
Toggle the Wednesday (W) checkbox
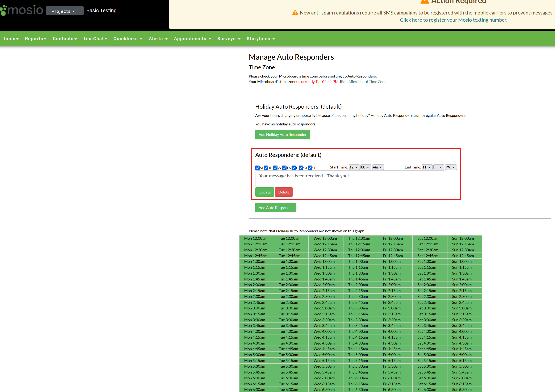click(x=275, y=168)
